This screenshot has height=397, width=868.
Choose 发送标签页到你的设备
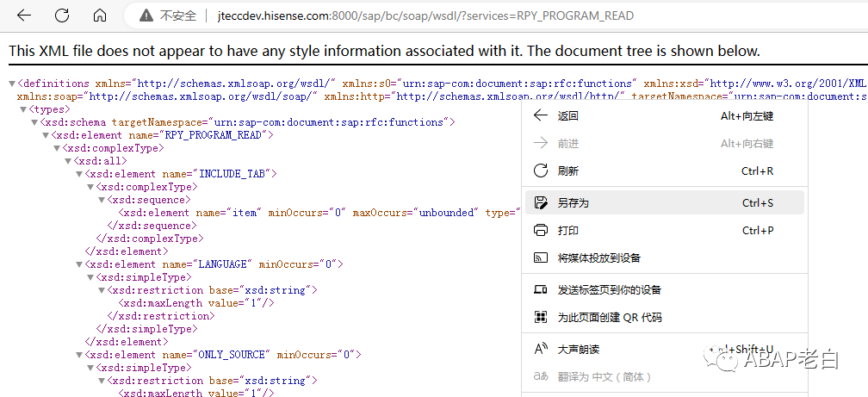click(x=663, y=289)
